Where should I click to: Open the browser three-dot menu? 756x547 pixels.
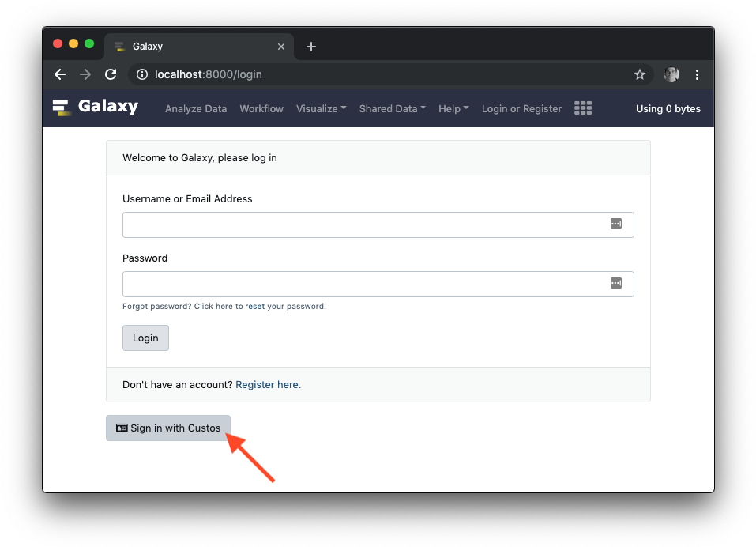click(697, 74)
